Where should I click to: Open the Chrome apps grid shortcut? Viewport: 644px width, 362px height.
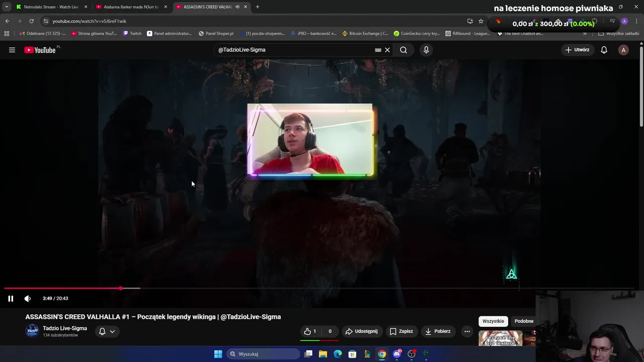point(7,34)
